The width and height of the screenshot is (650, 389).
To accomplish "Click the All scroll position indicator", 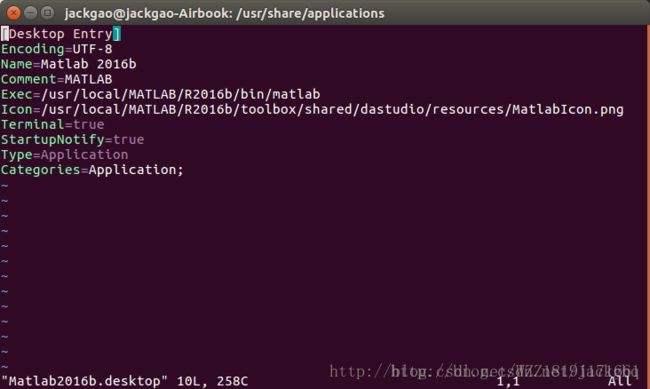I will [x=620, y=381].
